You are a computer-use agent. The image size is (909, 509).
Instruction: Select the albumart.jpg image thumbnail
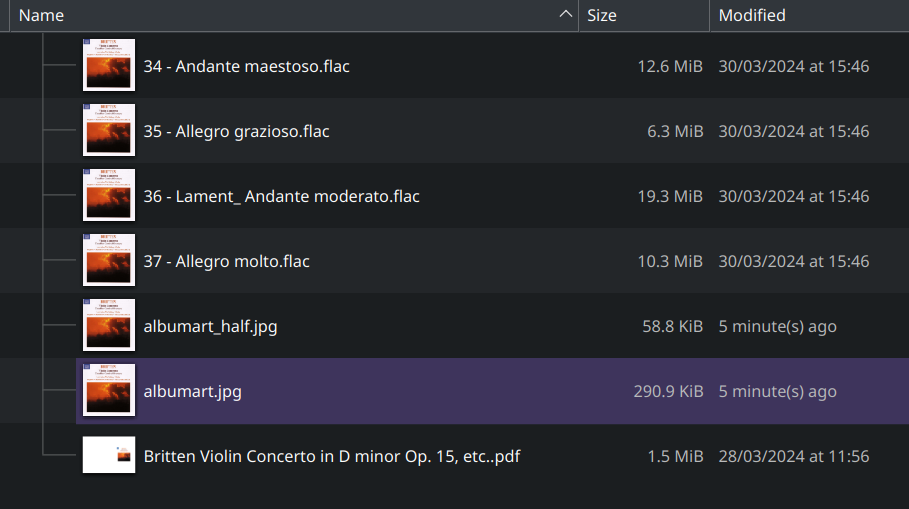[x=109, y=391]
